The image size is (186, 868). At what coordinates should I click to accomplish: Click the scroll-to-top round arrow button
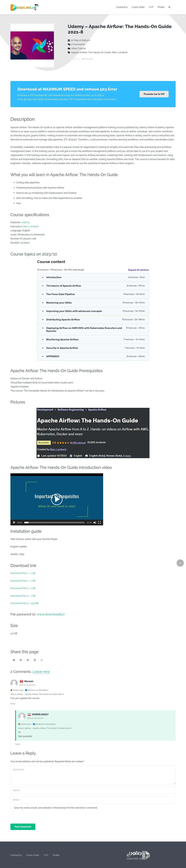point(180,563)
